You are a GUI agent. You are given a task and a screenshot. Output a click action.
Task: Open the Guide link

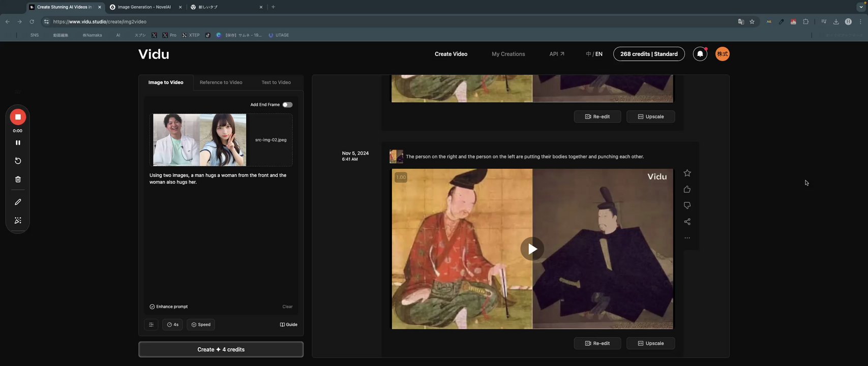point(289,324)
